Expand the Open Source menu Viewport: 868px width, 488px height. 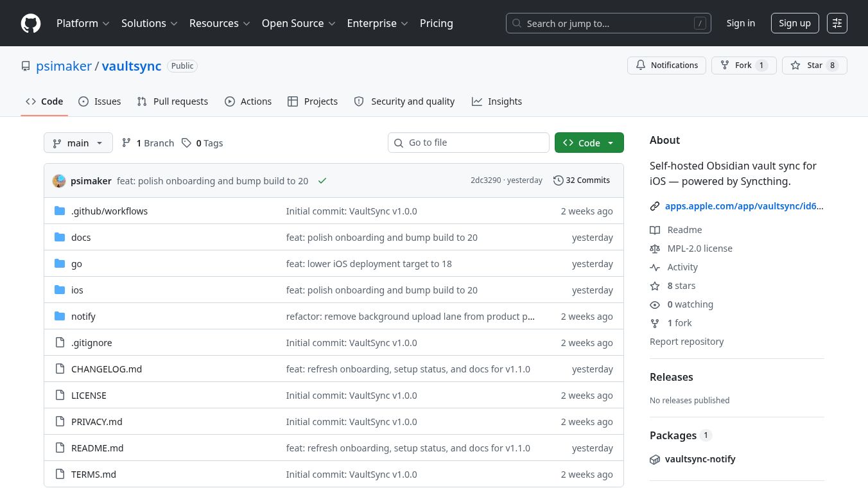coord(299,23)
